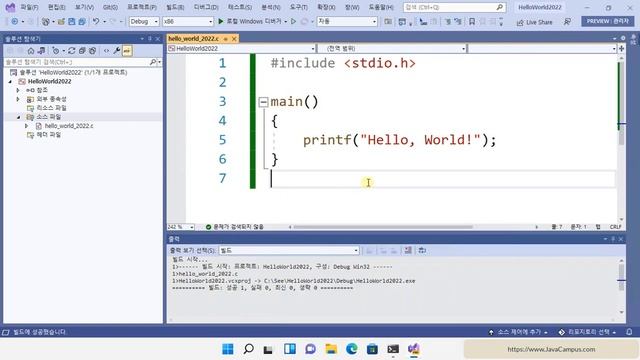The image size is (640, 360).
Task: Click the feedback person icon
Action: tap(567, 22)
